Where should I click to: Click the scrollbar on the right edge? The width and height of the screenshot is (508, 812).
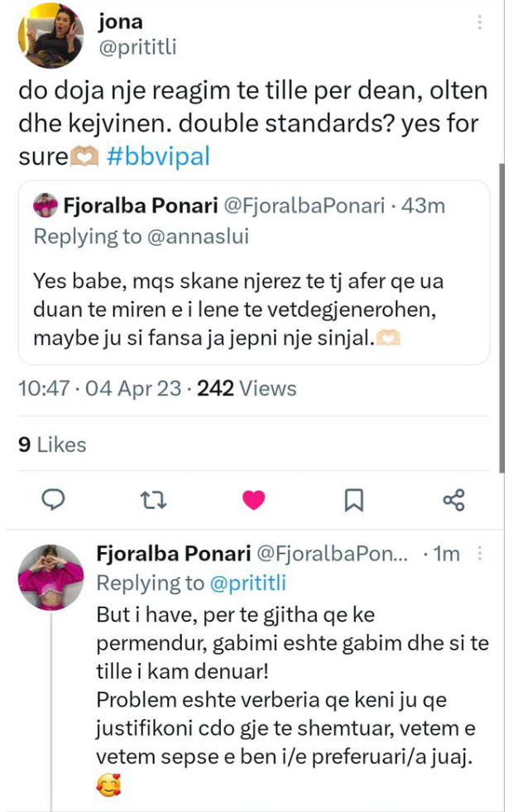(x=501, y=315)
